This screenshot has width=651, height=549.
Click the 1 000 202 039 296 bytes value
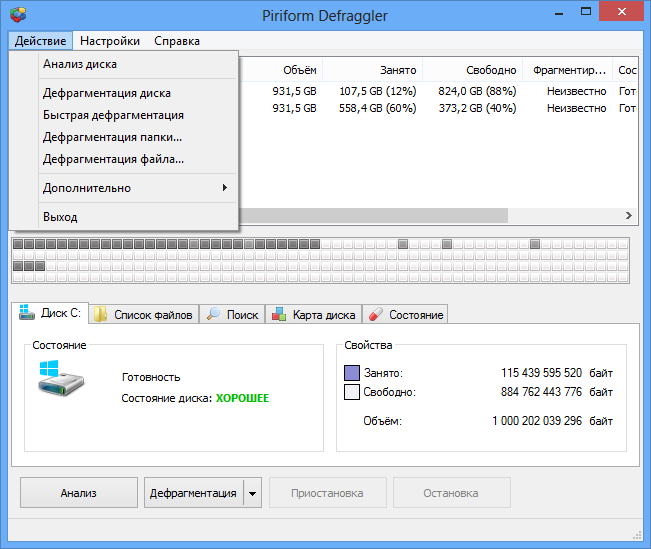[x=537, y=421]
